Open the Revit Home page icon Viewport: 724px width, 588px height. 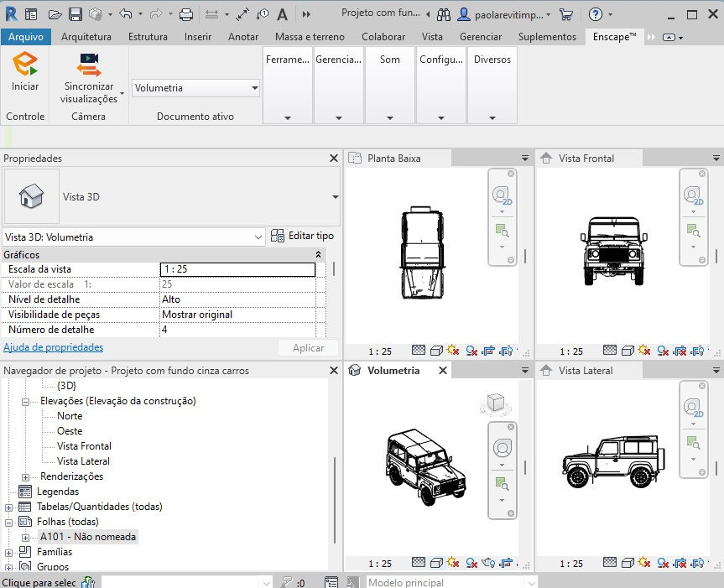coord(31,15)
